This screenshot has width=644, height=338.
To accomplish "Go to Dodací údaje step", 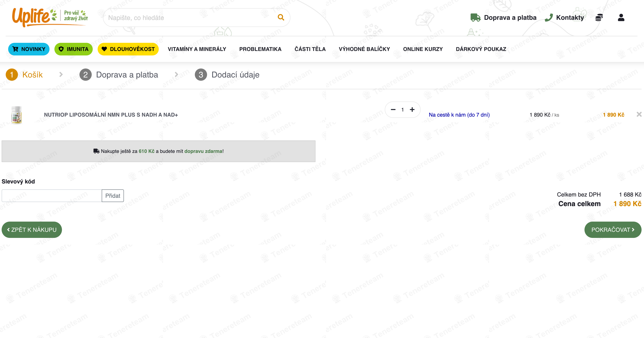I will coord(227,74).
